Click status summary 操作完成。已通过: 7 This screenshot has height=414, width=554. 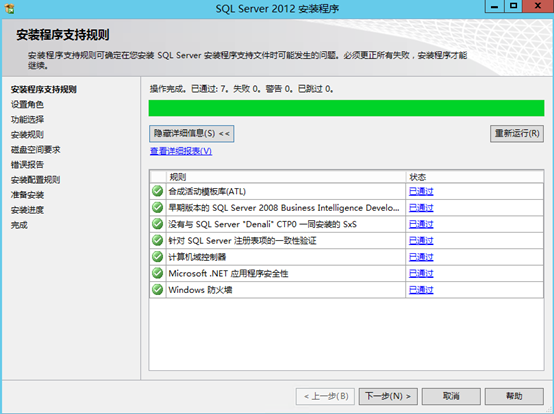[x=189, y=89]
